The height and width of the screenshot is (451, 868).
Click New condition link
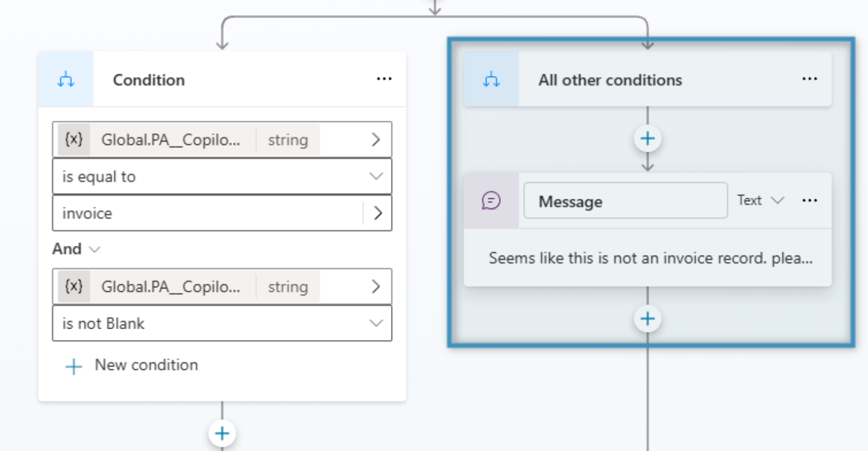pos(131,365)
